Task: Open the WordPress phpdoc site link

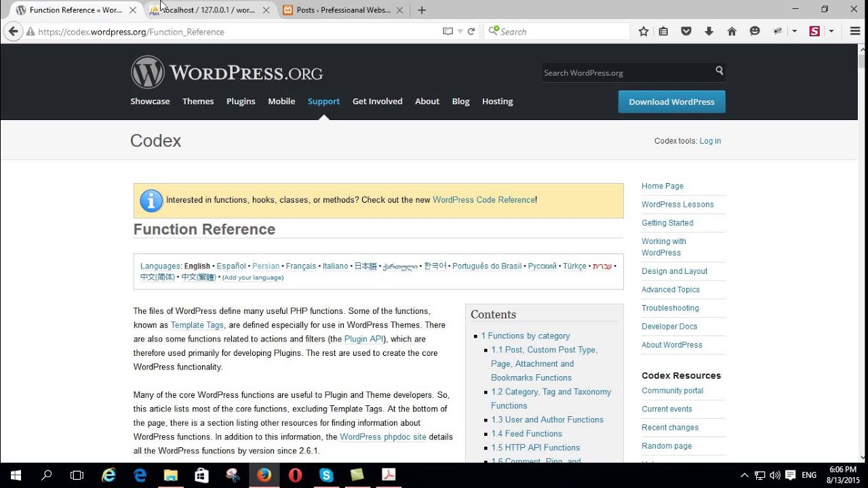Action: pos(383,437)
